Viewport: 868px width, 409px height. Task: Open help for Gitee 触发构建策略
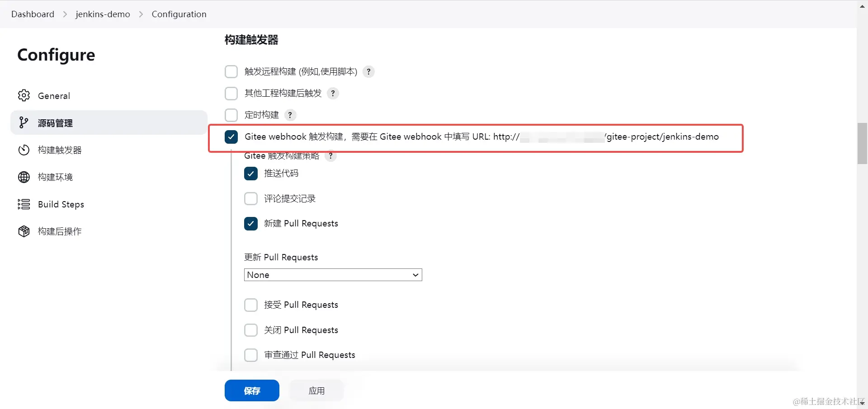click(330, 156)
